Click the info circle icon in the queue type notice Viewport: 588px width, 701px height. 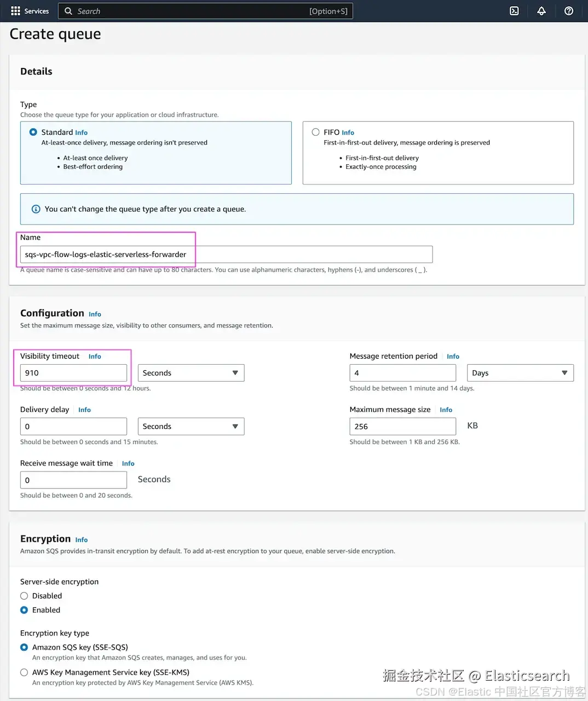coord(36,209)
